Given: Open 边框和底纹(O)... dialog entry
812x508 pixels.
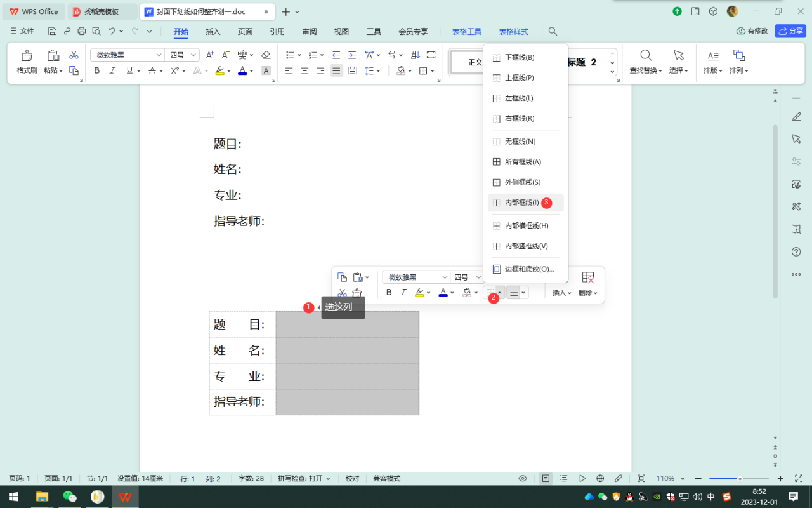Looking at the screenshot, I should [x=526, y=269].
